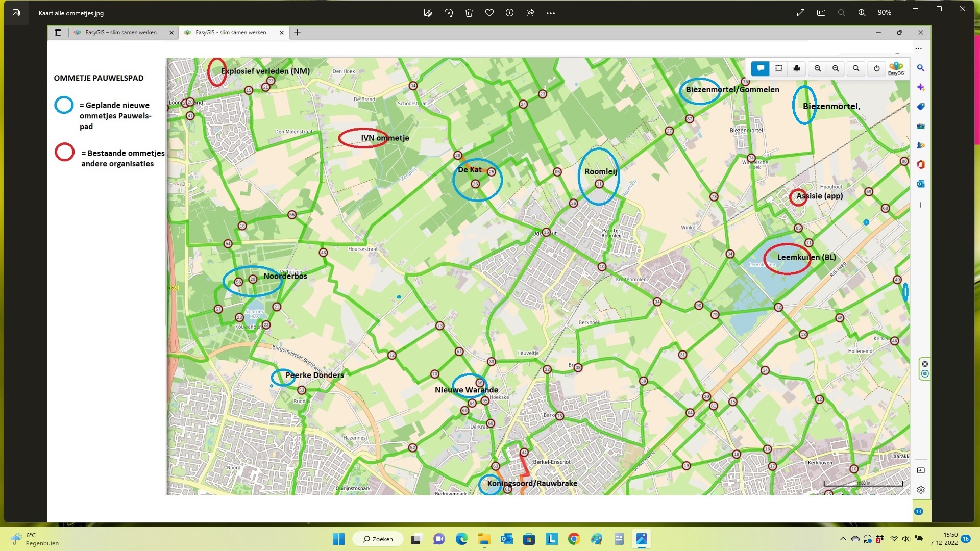Open the blue shopping tag in the sidebar
Viewport: 980px width, 551px height.
[x=921, y=107]
